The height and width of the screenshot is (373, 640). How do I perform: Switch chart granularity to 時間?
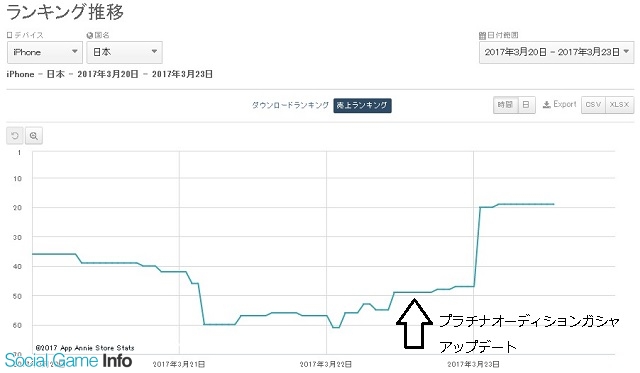(505, 105)
